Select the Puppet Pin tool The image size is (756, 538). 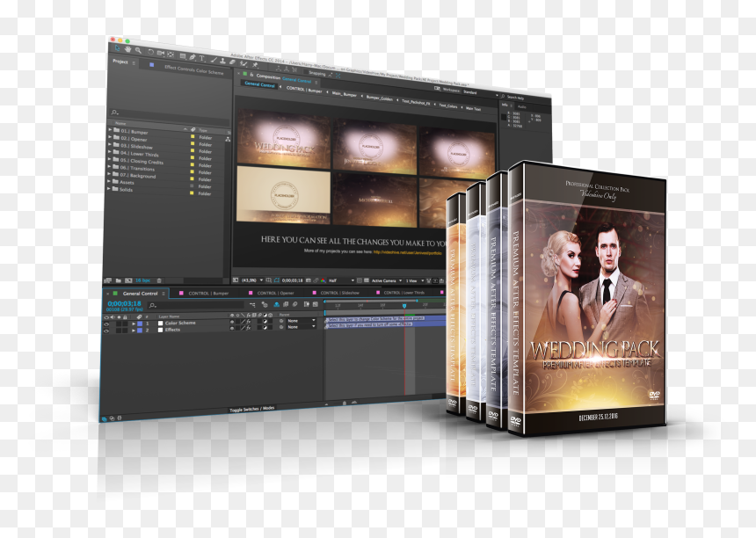pos(255,64)
